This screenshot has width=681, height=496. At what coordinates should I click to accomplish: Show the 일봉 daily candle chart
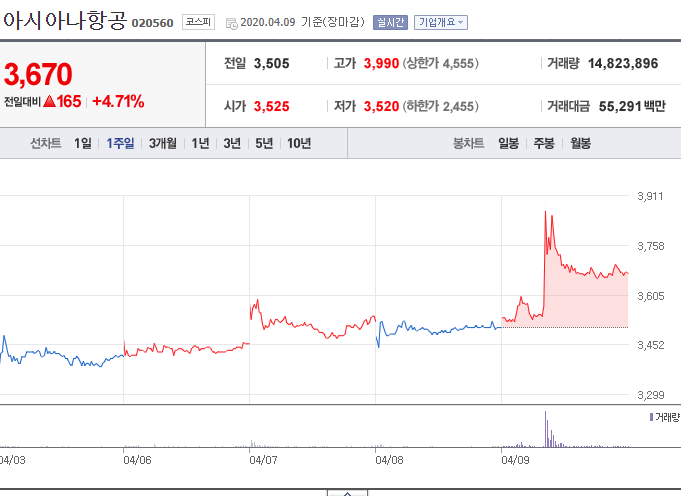[508, 143]
